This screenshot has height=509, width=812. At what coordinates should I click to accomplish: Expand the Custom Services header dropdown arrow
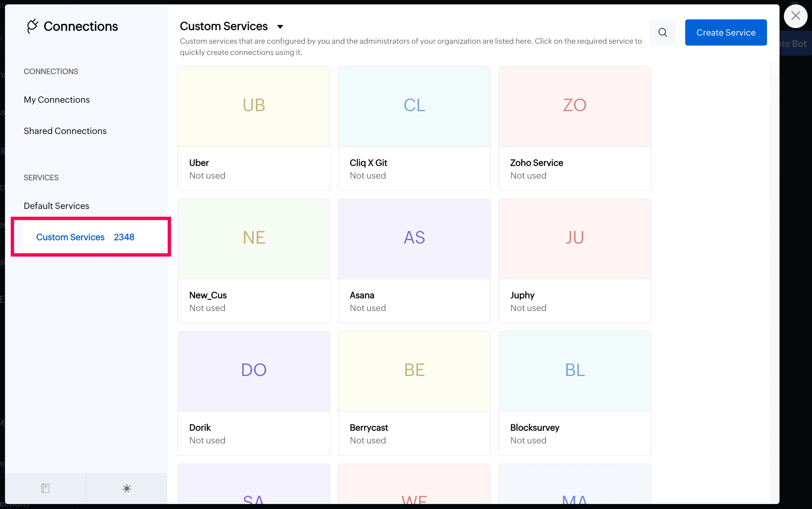click(x=280, y=27)
